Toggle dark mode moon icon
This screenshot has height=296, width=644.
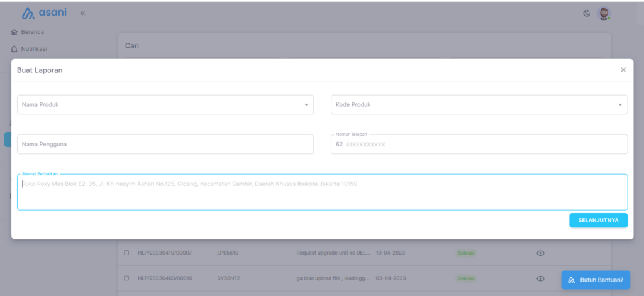587,13
